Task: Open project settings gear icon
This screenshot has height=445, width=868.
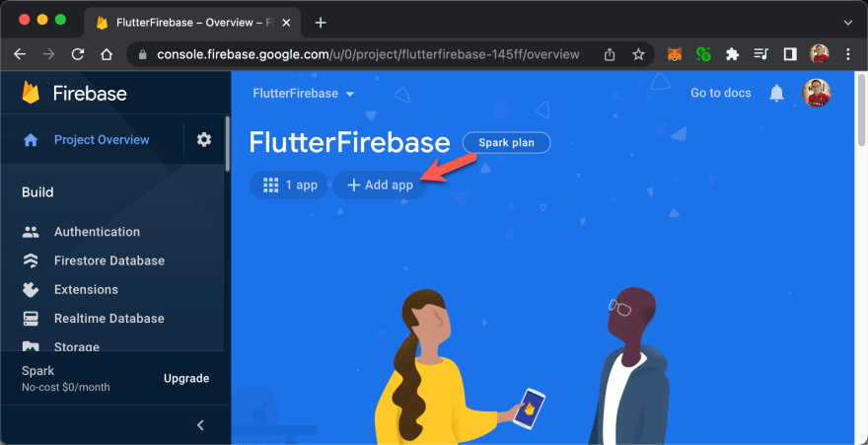Action: tap(204, 139)
